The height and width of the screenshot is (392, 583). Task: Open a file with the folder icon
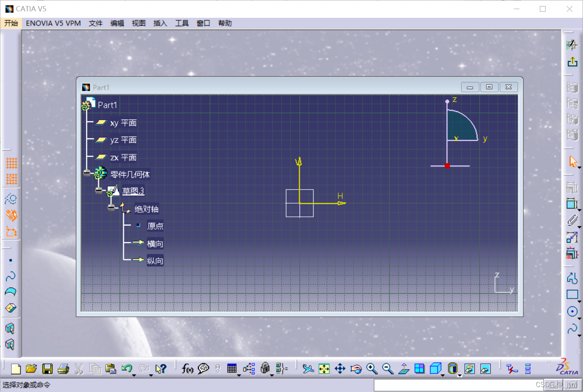(31, 369)
